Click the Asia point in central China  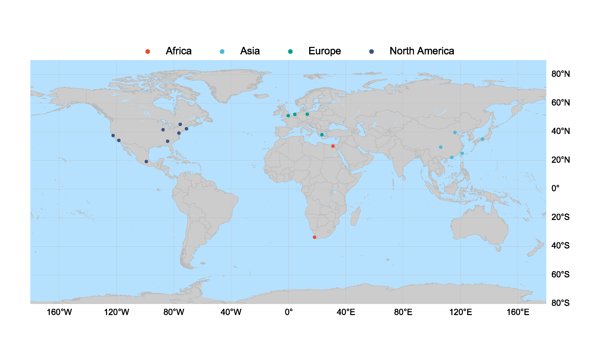click(x=441, y=147)
